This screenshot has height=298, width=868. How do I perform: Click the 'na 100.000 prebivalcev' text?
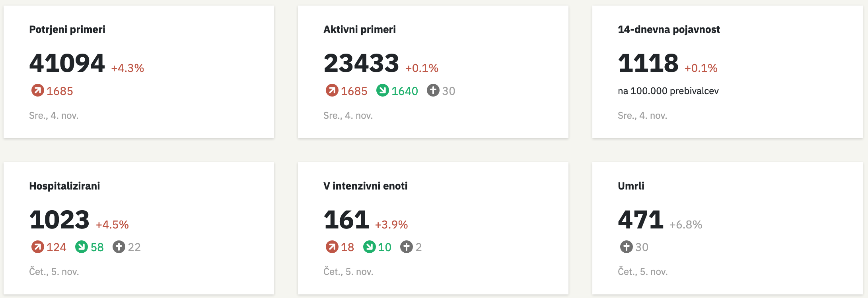(668, 91)
